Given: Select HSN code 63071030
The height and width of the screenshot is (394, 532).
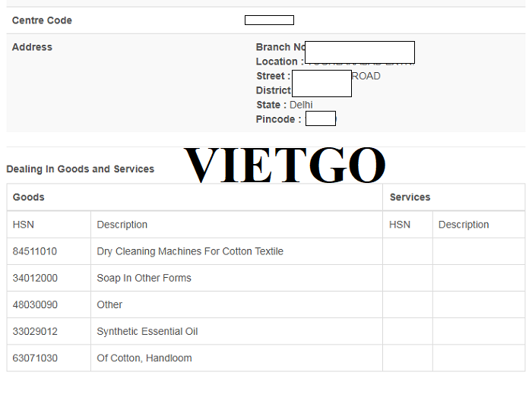Looking at the screenshot, I should (x=35, y=358).
